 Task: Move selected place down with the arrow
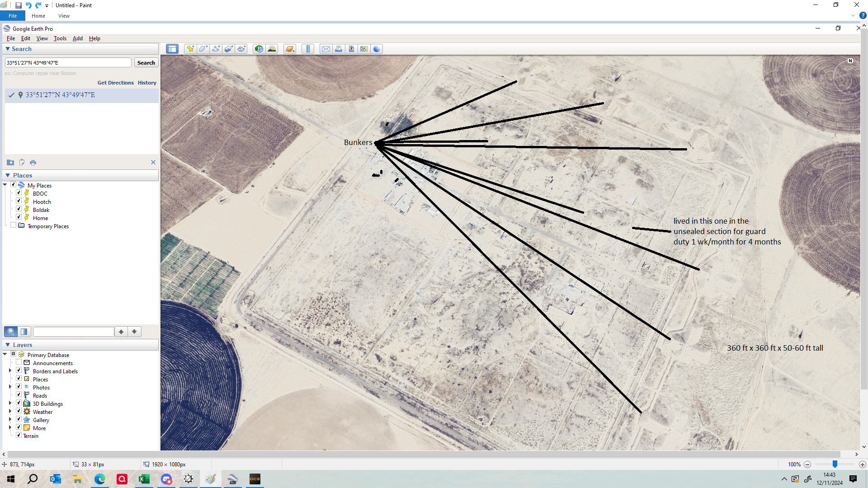point(134,332)
